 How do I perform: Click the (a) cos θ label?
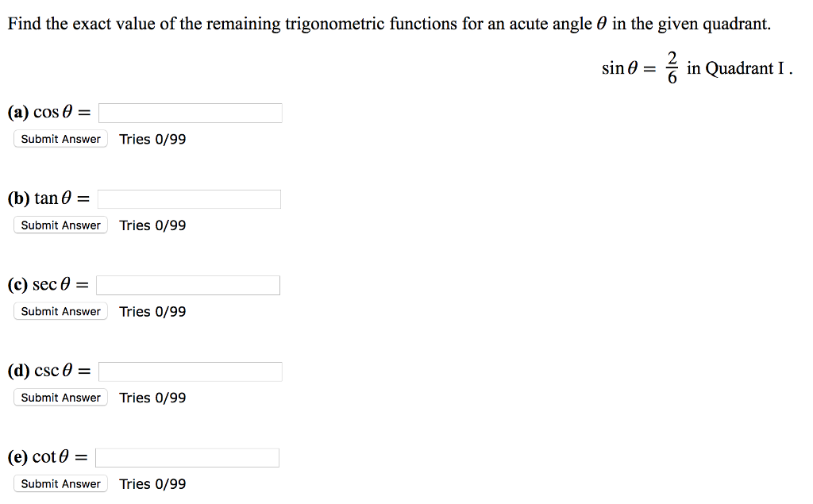pyautogui.click(x=48, y=112)
